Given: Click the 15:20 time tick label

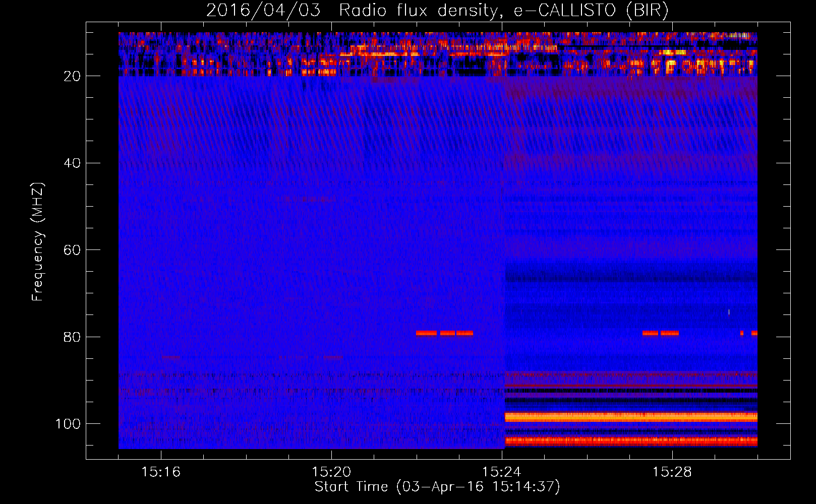Looking at the screenshot, I should click(331, 472).
